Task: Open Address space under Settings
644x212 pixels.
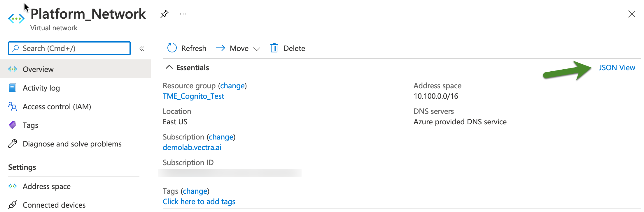Action: tap(47, 186)
